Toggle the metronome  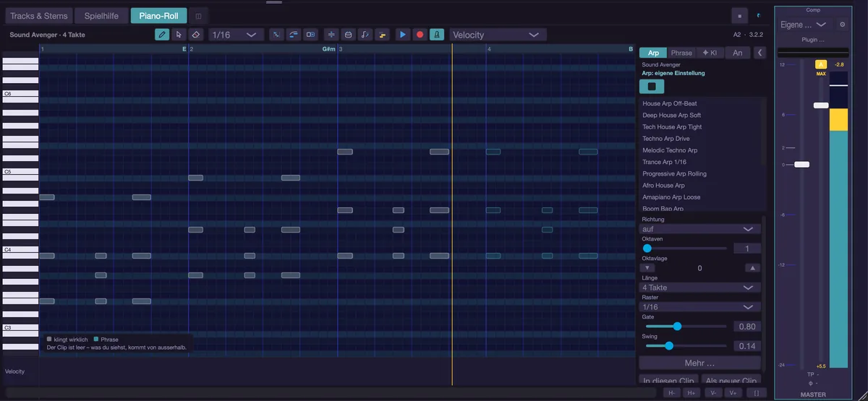coord(437,35)
